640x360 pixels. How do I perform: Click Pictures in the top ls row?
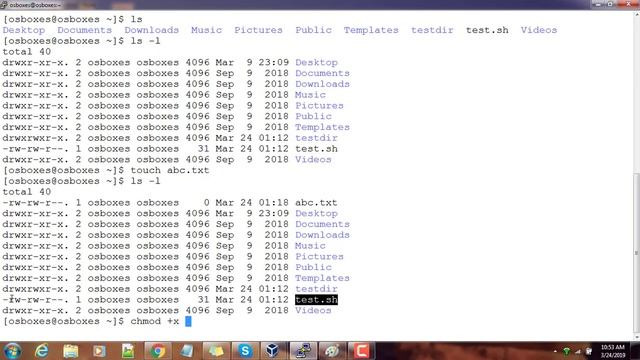[258, 30]
